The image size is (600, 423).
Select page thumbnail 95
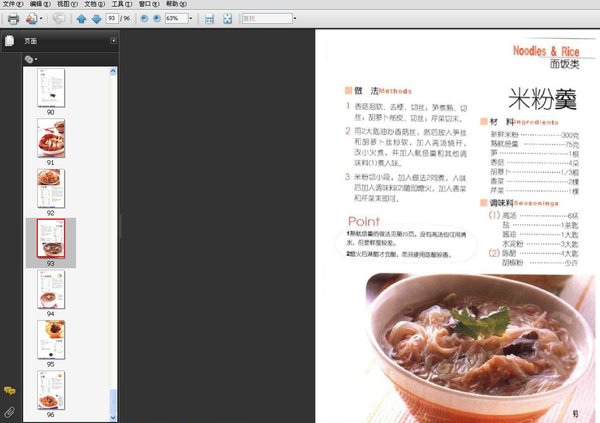(x=51, y=340)
